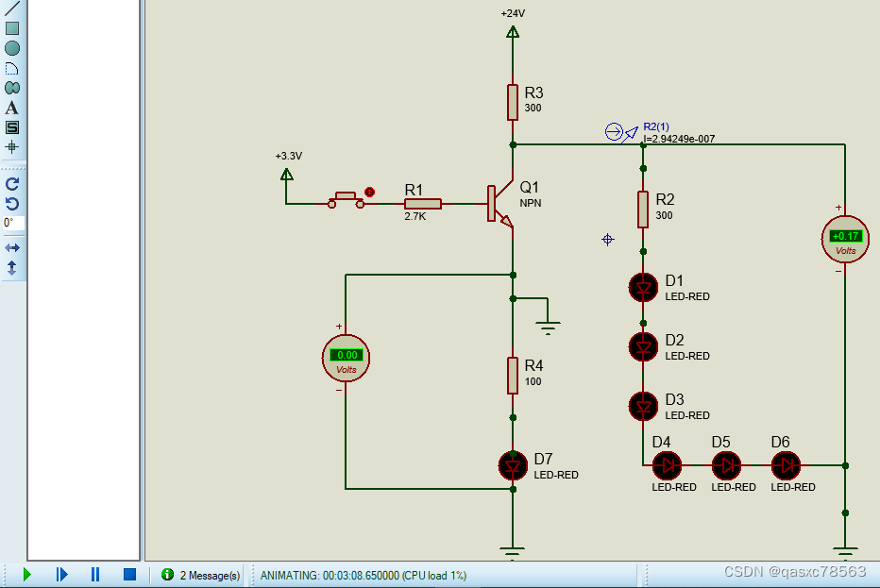The height and width of the screenshot is (588, 880).
Task: Flip horizontally with the X-mirror icon
Action: point(12,247)
